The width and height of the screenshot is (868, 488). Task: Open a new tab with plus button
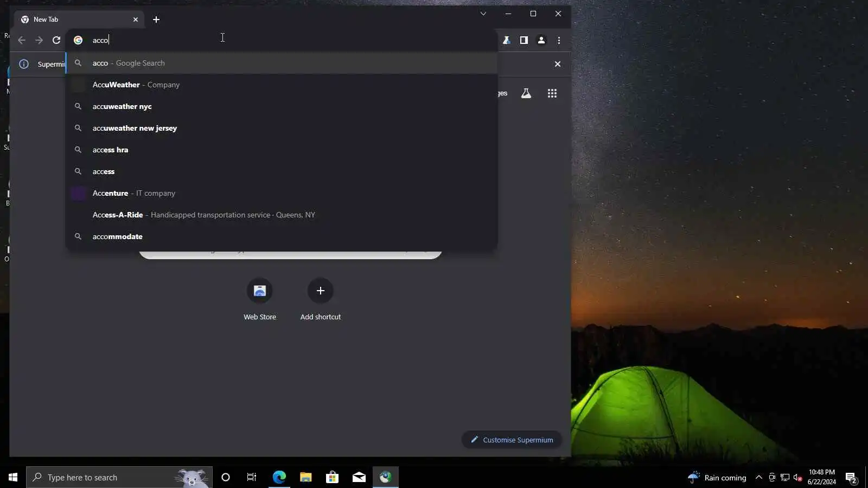pos(156,20)
